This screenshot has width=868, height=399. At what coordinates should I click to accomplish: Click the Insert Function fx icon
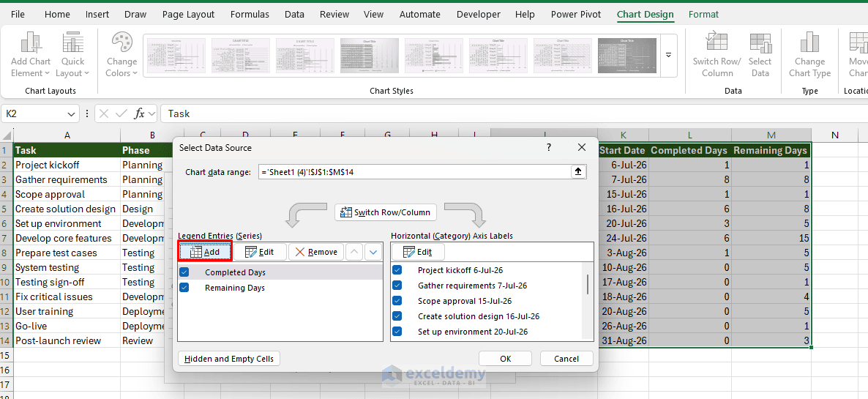coord(140,113)
